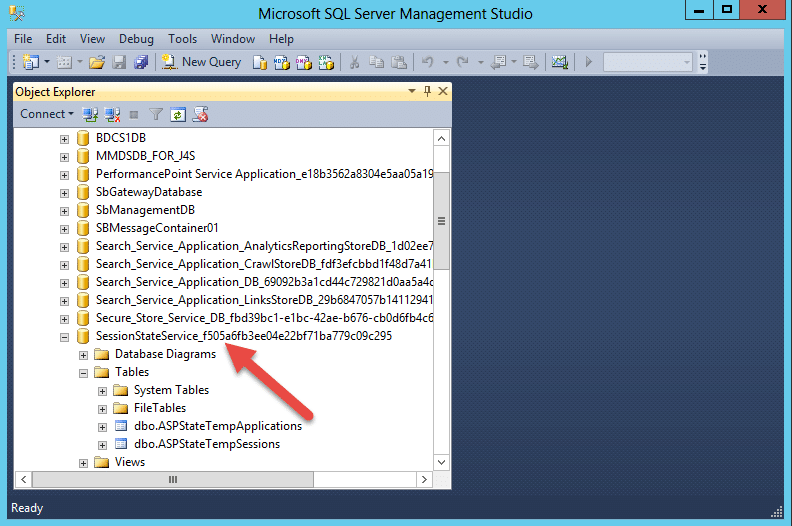Viewport: 792px width, 526px height.
Task: Click the Save disk icon
Action: pos(119,62)
